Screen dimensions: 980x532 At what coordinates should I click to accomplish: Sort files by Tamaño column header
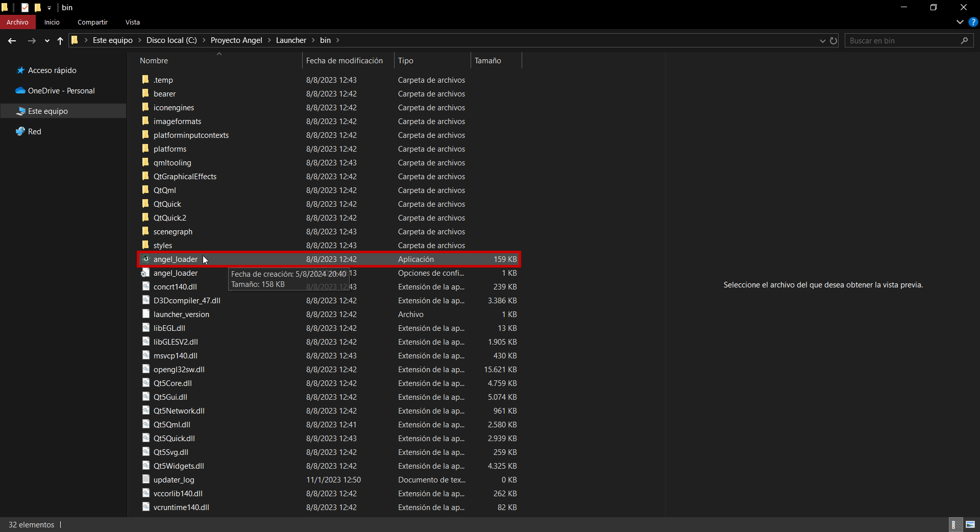click(488, 61)
